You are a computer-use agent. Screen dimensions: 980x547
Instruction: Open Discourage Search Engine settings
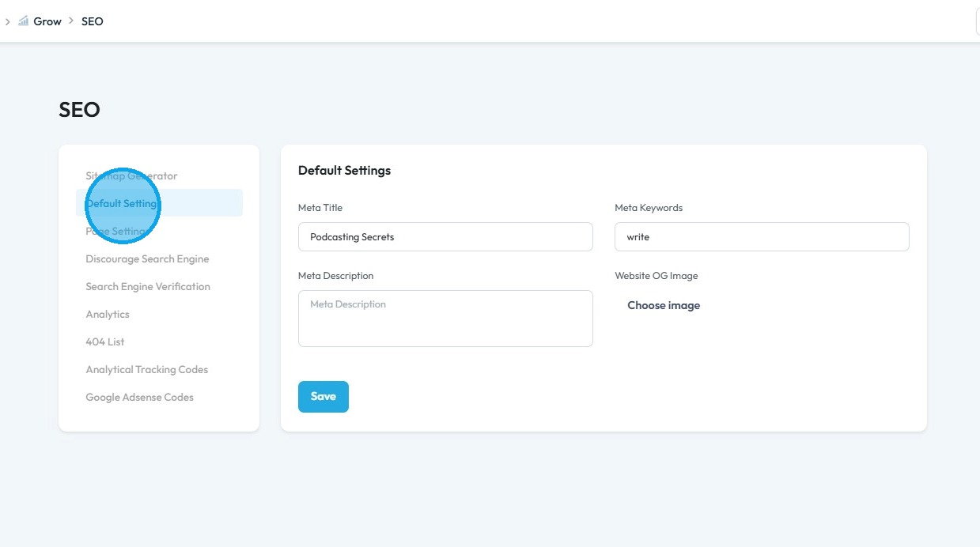[x=147, y=258]
